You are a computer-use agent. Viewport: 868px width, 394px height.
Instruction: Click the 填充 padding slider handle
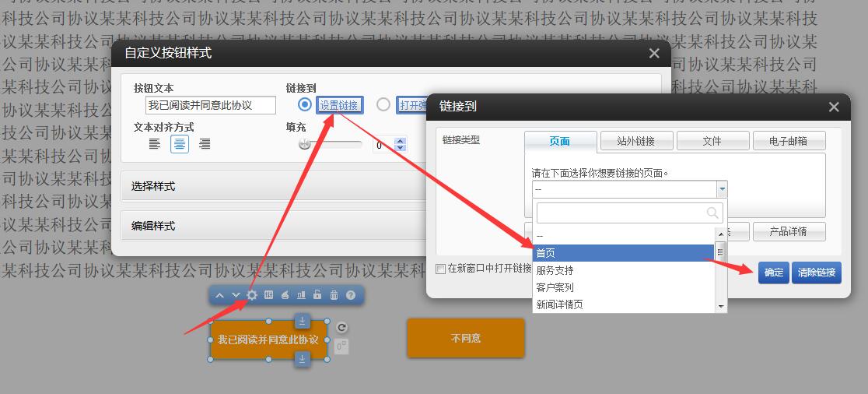(305, 144)
